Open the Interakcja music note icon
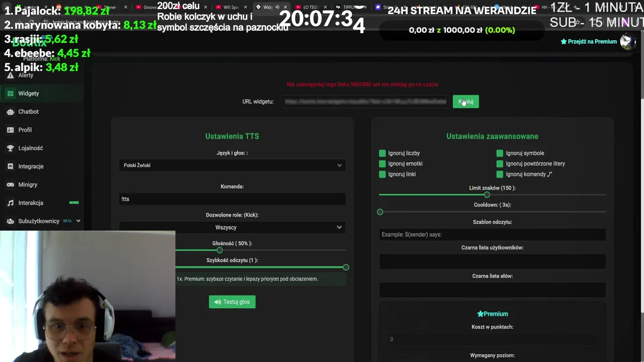This screenshot has height=362, width=644. click(x=10, y=203)
